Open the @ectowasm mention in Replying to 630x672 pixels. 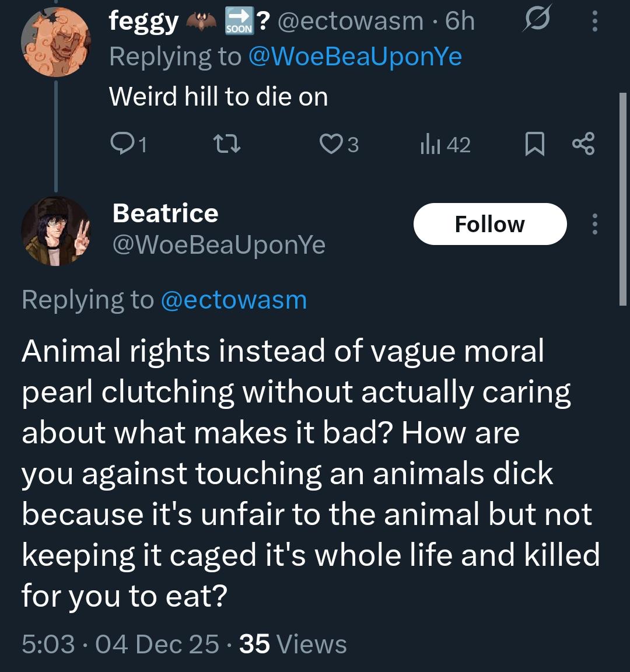coord(233,300)
